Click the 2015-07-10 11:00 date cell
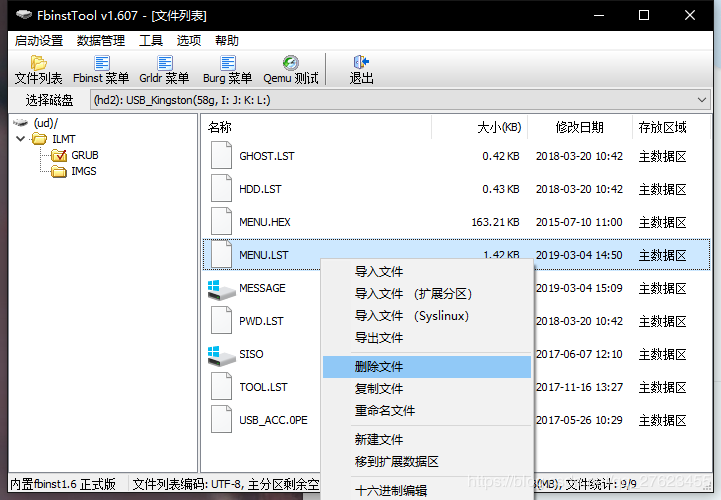This screenshot has width=721, height=500. click(x=579, y=222)
